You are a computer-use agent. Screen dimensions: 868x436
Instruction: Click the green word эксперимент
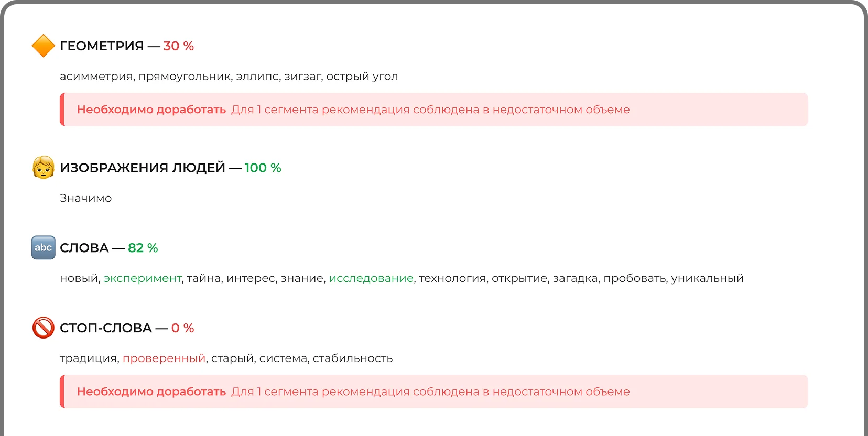pyautogui.click(x=142, y=278)
